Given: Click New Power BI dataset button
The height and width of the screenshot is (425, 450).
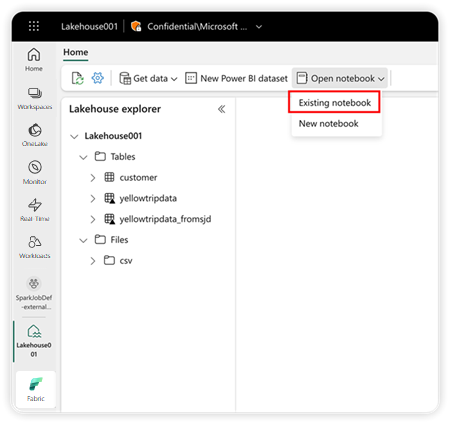Looking at the screenshot, I should coord(236,79).
